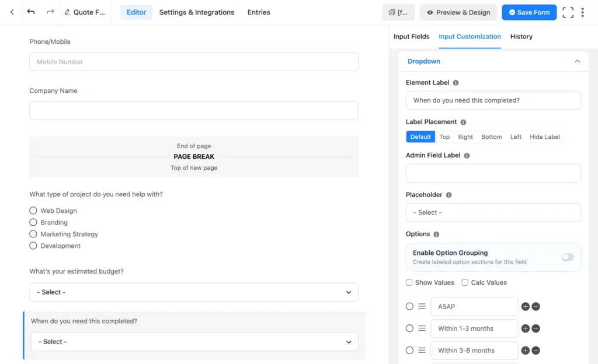The height and width of the screenshot is (364, 598).
Task: Choose Hide Label placement option
Action: (545, 136)
